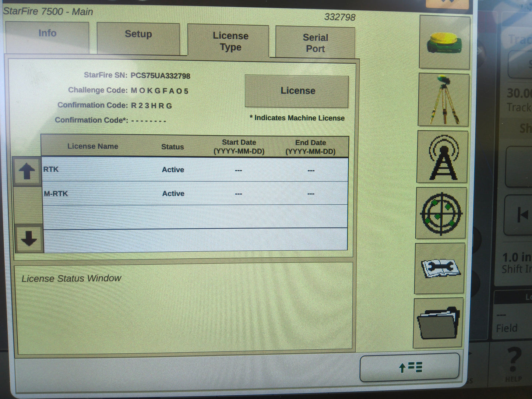Switch to the Setup tab
532x399 pixels.
coord(138,38)
